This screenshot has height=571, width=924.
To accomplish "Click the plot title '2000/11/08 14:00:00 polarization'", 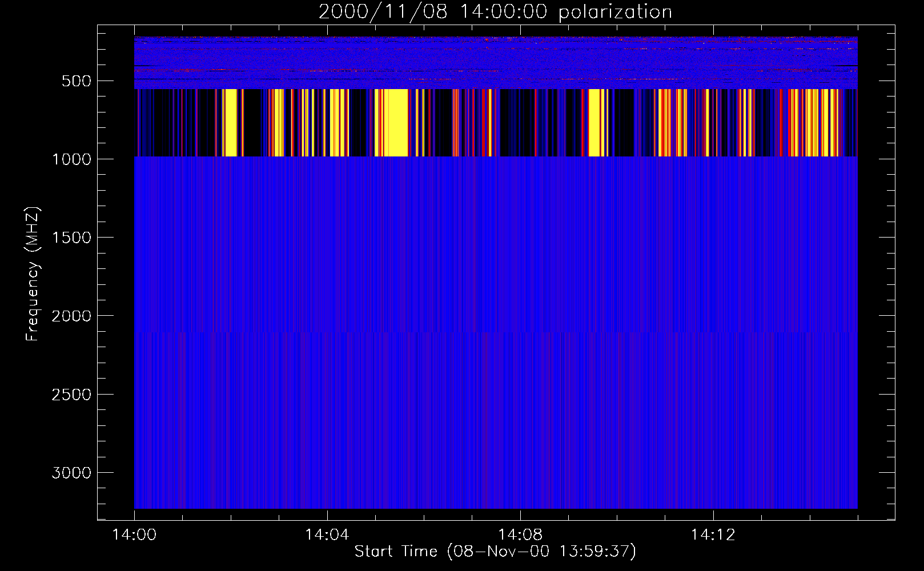I will [495, 12].
